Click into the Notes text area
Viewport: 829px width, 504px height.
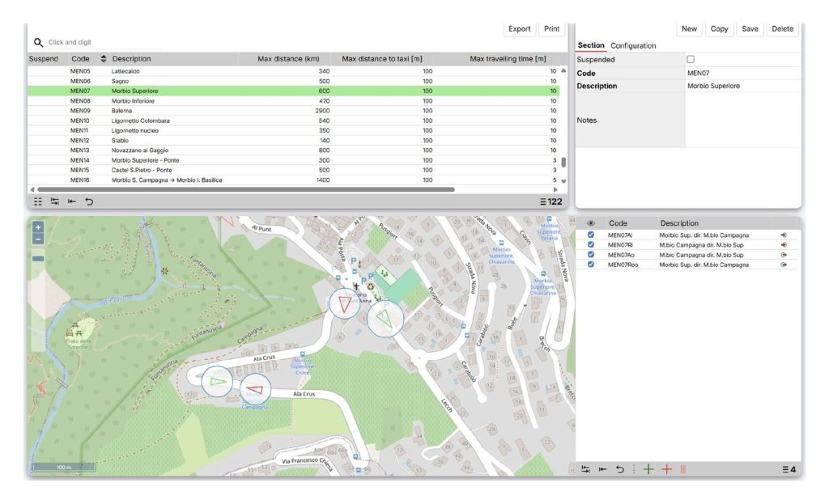(x=743, y=120)
